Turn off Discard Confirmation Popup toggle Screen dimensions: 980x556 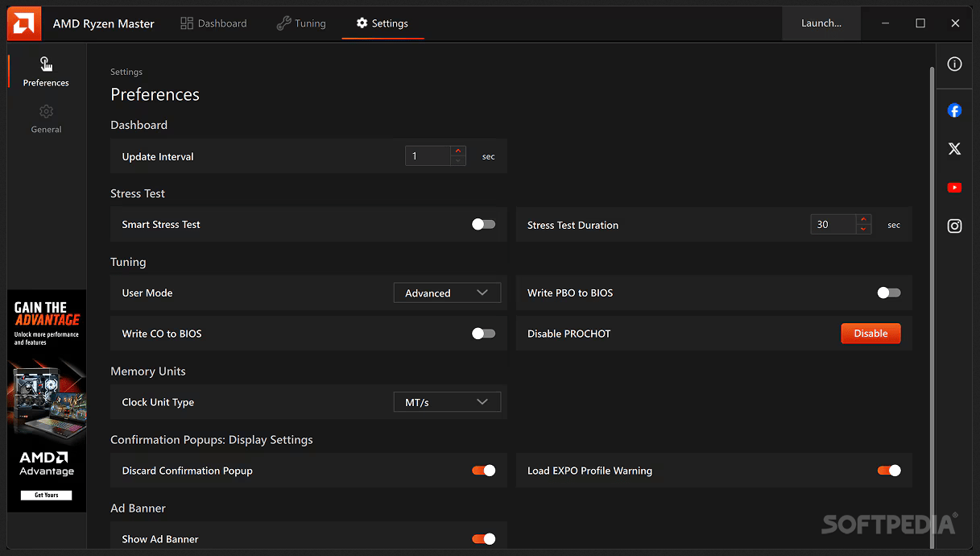pyautogui.click(x=483, y=470)
